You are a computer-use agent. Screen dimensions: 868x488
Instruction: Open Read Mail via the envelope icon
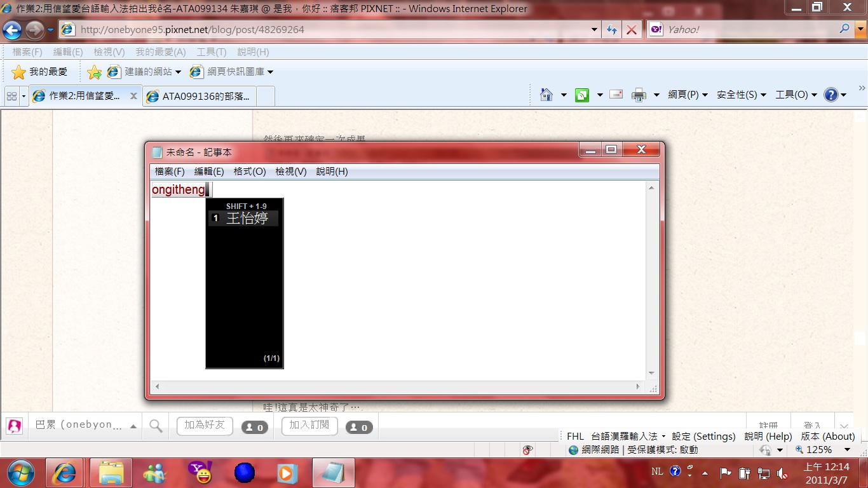616,94
